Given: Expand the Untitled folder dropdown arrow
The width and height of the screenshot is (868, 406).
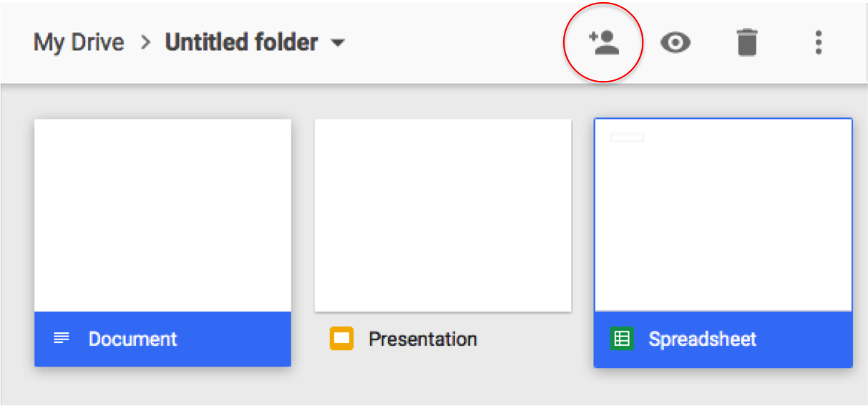Looking at the screenshot, I should (x=338, y=44).
